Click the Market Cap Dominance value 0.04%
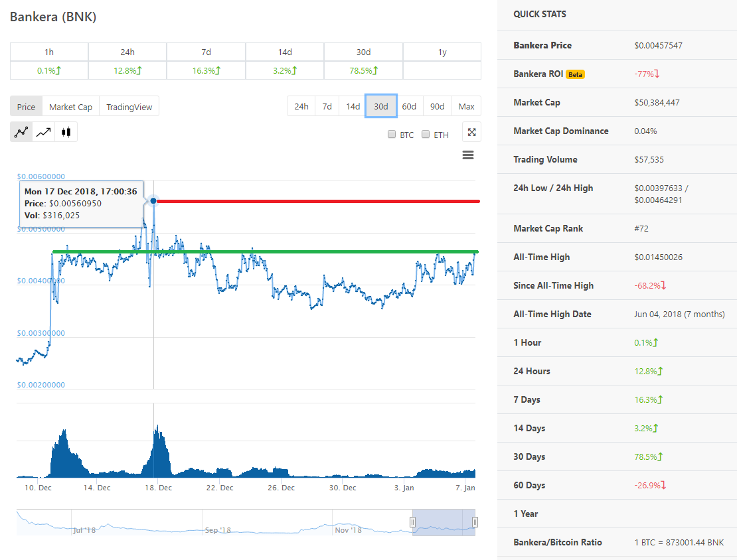737x560 pixels. click(645, 131)
